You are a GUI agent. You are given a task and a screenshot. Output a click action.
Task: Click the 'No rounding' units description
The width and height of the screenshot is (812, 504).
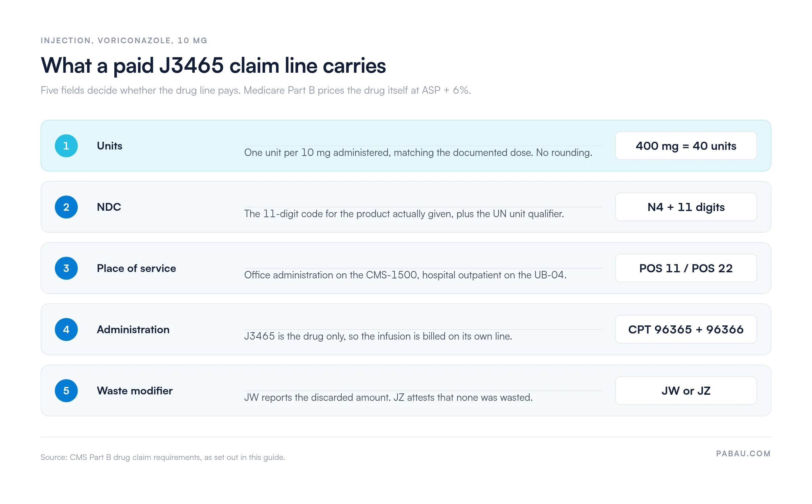click(x=418, y=153)
